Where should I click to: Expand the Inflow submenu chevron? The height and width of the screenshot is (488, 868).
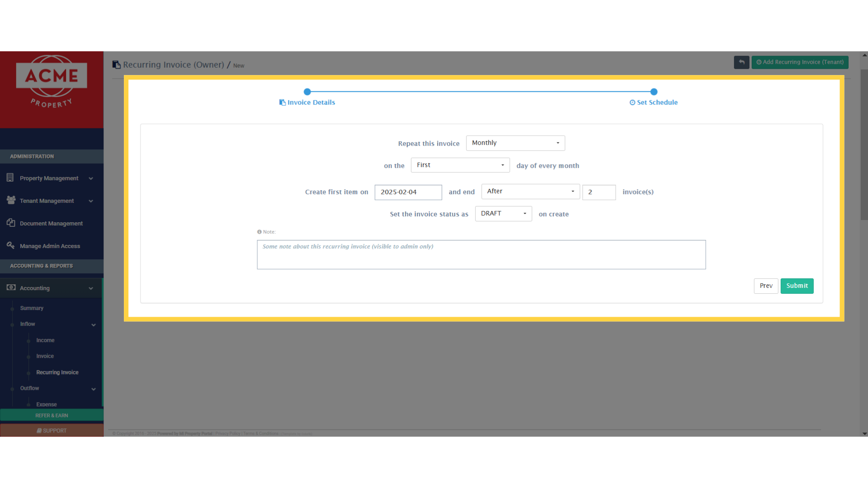[94, 325]
